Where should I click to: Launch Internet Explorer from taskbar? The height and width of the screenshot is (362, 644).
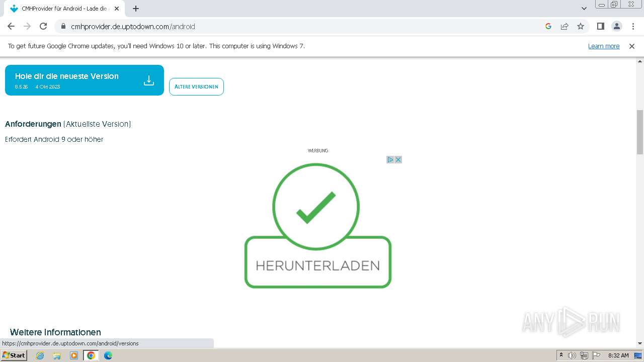point(40,355)
